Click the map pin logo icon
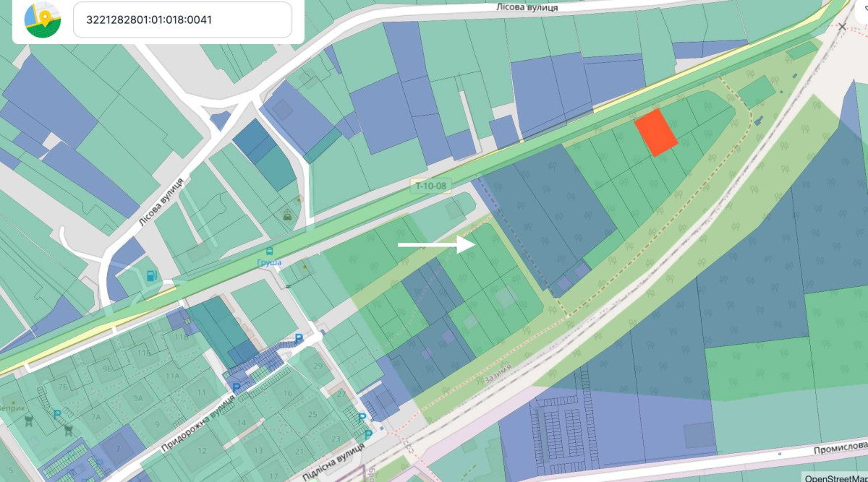Image resolution: width=868 pixels, height=482 pixels. click(x=43, y=20)
